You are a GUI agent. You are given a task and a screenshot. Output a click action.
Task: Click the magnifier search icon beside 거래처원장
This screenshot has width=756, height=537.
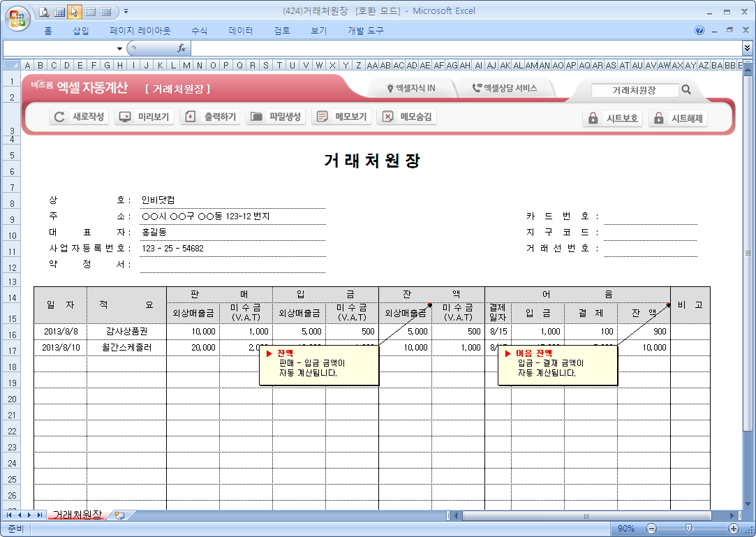click(686, 89)
